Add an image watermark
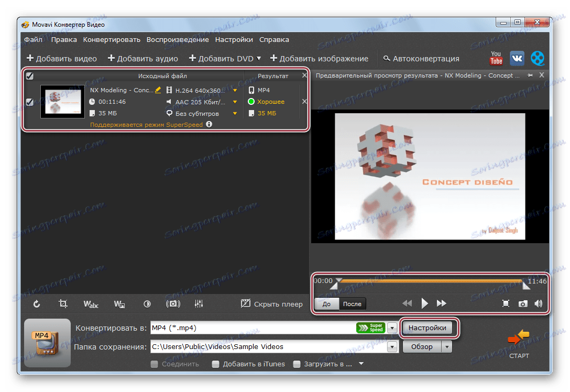 (x=119, y=303)
